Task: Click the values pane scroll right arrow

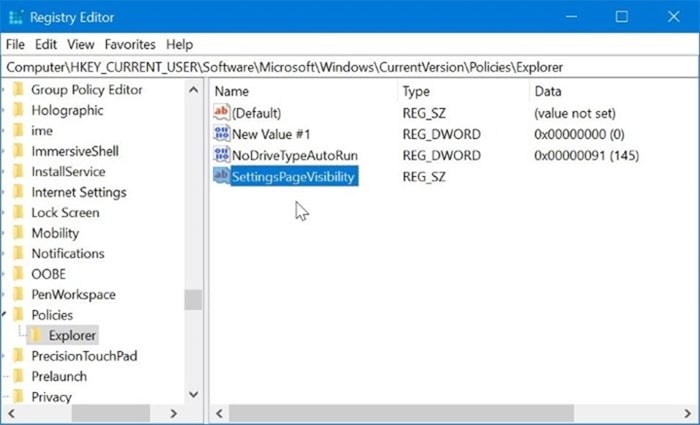Action: (x=688, y=413)
